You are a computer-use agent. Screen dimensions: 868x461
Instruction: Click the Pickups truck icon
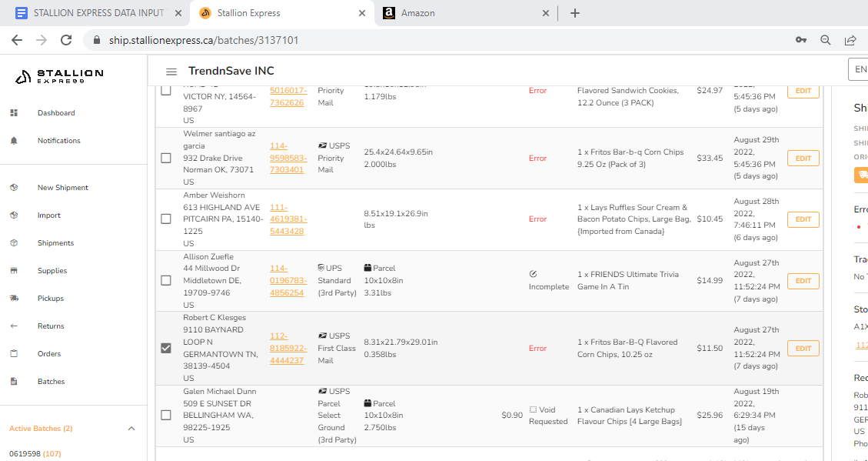coord(14,299)
